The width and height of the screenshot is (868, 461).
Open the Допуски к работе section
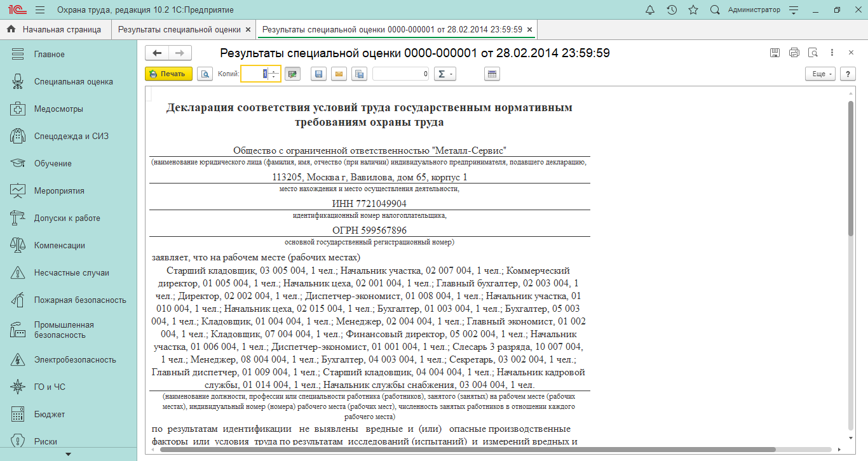click(69, 218)
